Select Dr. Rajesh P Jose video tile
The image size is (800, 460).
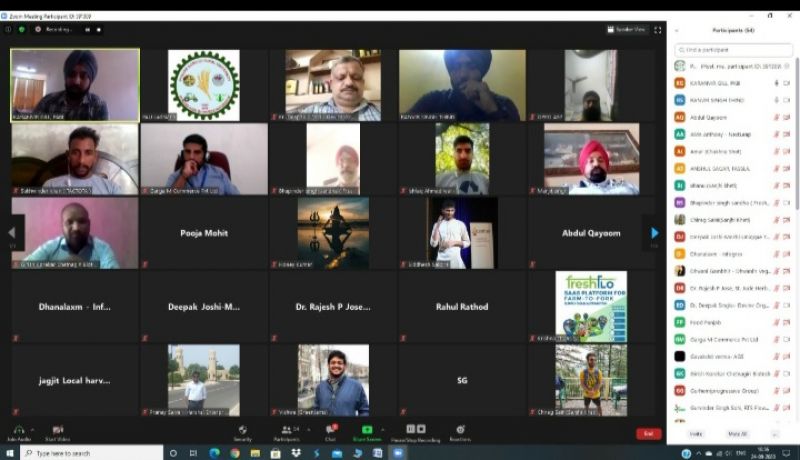point(333,306)
